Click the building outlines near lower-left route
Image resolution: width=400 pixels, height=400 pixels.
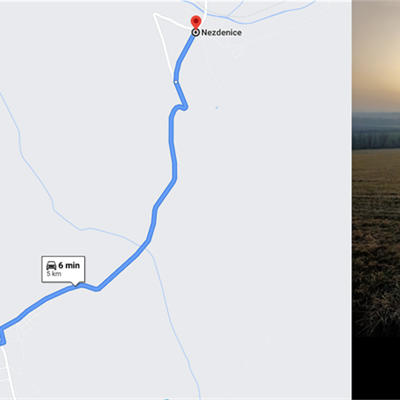tap(31, 323)
